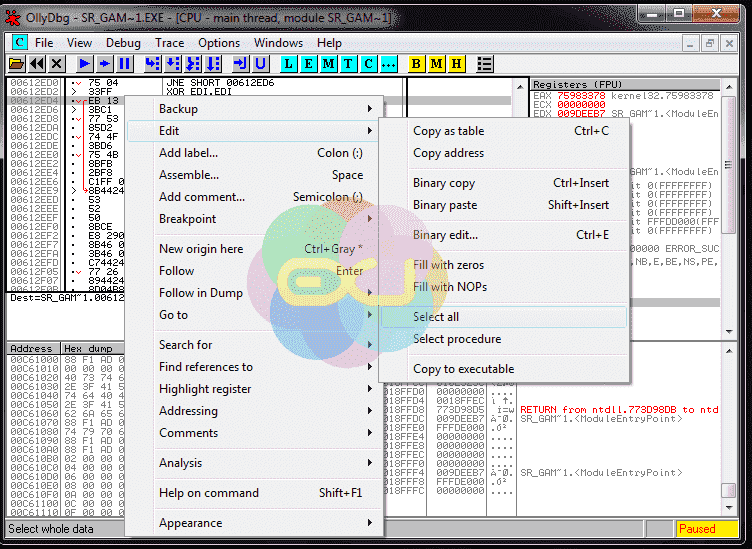The image size is (752, 549).
Task: Click the Trace over toolbar icon
Action: pos(213,63)
